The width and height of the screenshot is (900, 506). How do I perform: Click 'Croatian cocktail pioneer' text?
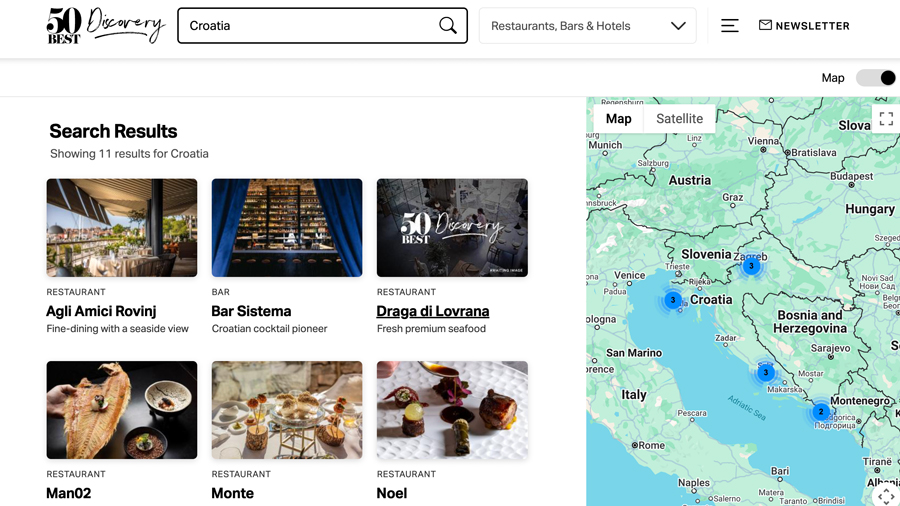(269, 329)
